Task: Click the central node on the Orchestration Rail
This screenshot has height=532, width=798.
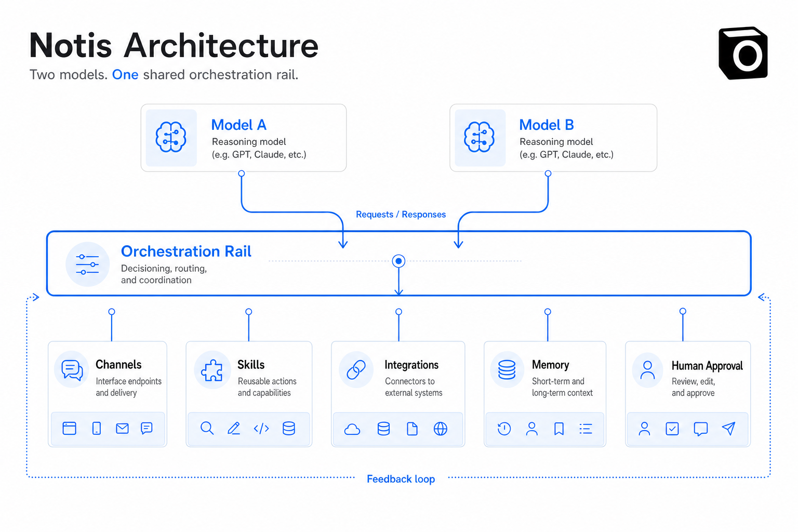Action: pos(398,261)
